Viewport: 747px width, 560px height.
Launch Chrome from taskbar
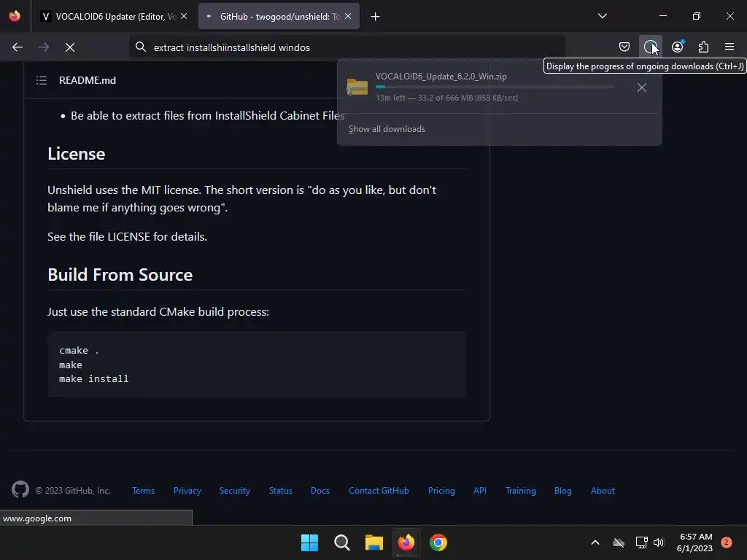[x=438, y=542]
